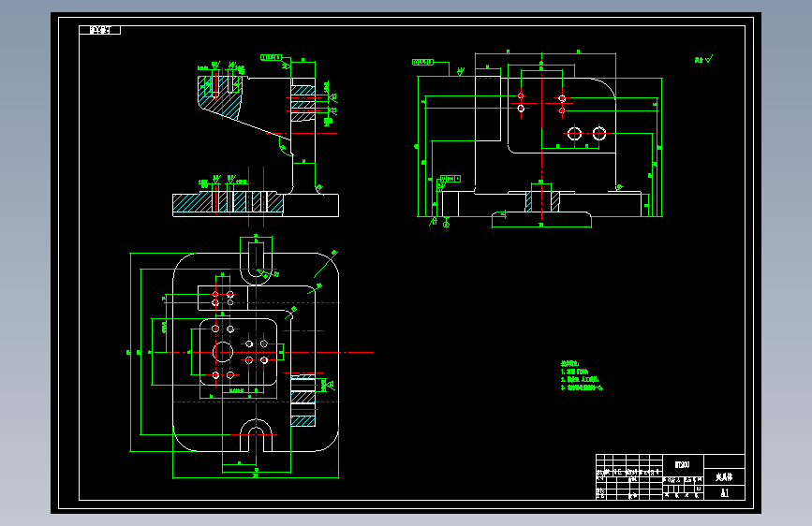The width and height of the screenshot is (812, 526).
Task: Click the HT200 material cell in title block
Action: point(683,464)
